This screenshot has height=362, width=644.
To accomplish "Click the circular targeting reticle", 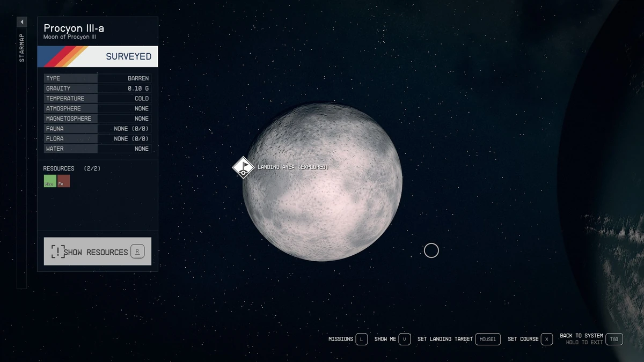I will click(431, 250).
